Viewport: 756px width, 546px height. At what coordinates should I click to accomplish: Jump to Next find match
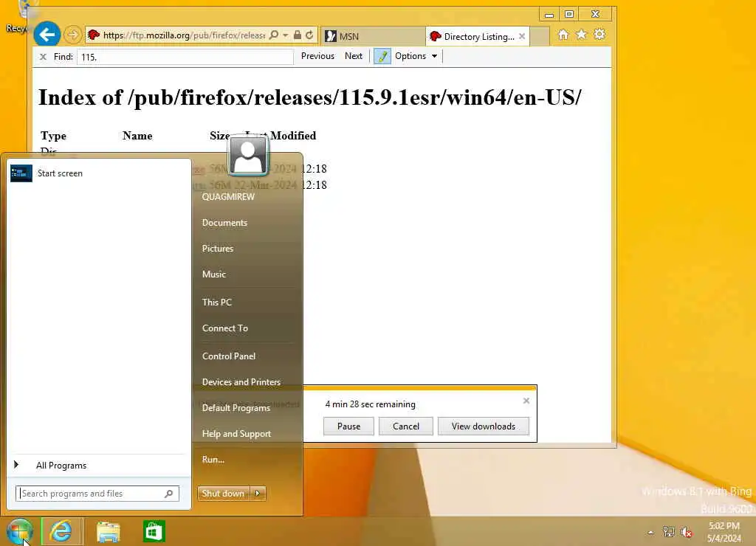(354, 56)
